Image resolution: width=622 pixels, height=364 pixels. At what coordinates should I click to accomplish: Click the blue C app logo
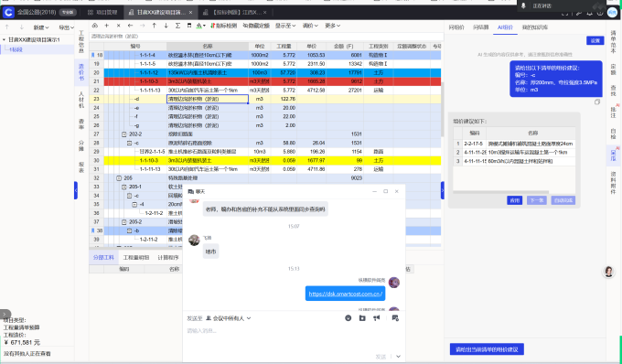pyautogui.click(x=8, y=12)
